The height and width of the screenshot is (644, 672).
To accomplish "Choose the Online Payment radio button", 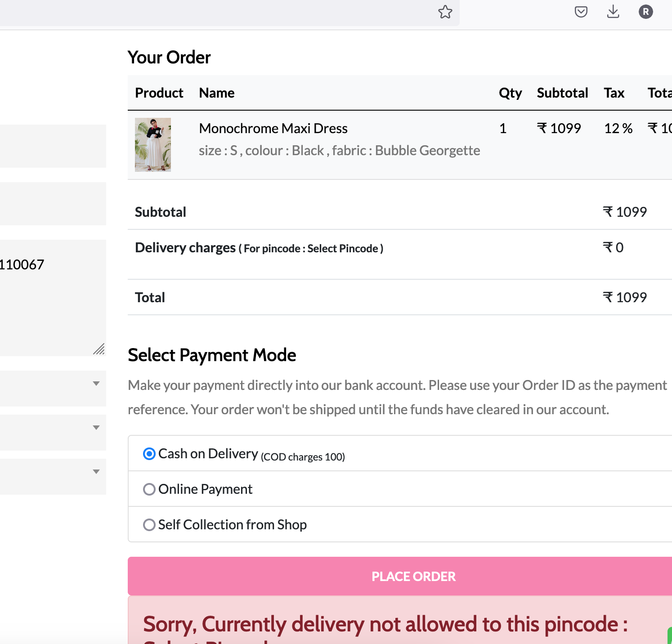I will tap(149, 489).
